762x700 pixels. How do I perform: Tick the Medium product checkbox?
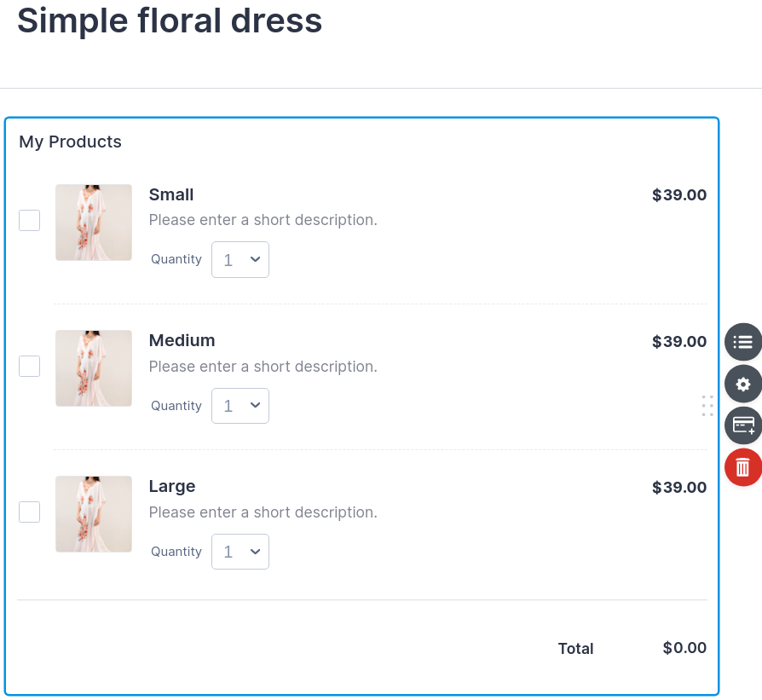pyautogui.click(x=30, y=366)
